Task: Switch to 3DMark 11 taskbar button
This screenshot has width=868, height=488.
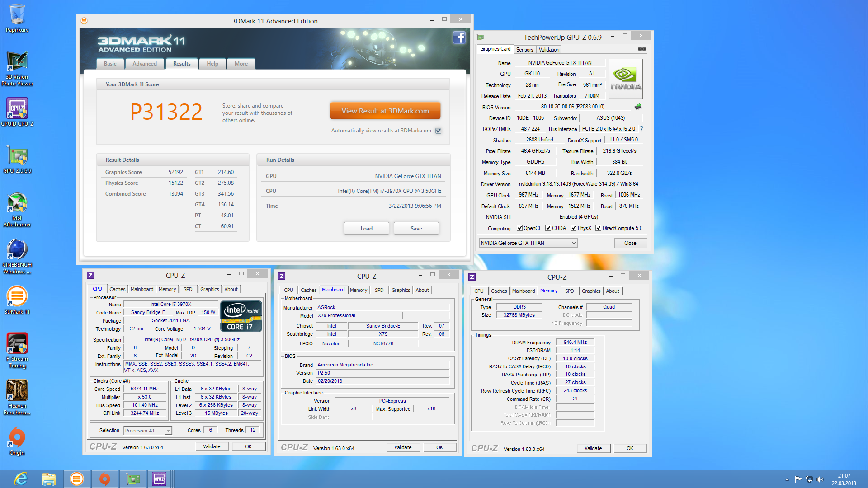Action: click(77, 479)
